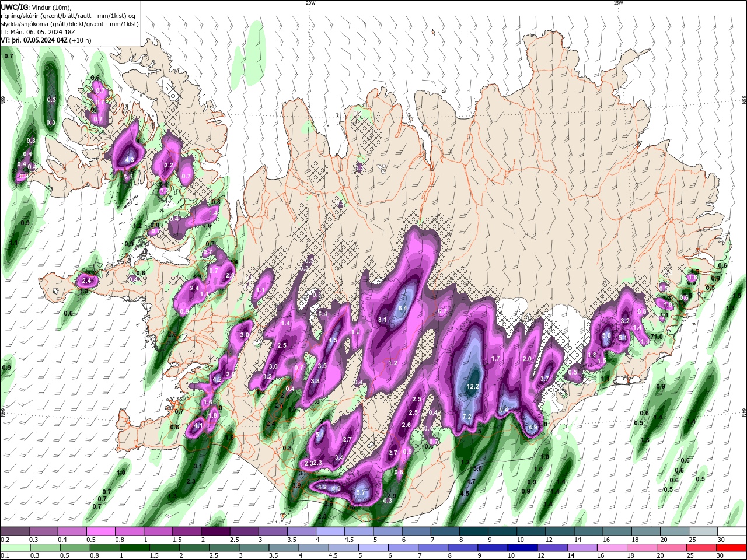Click the pink swatch labeled 18 in bottom legend row
This screenshot has height=560, width=747.
tap(641, 549)
